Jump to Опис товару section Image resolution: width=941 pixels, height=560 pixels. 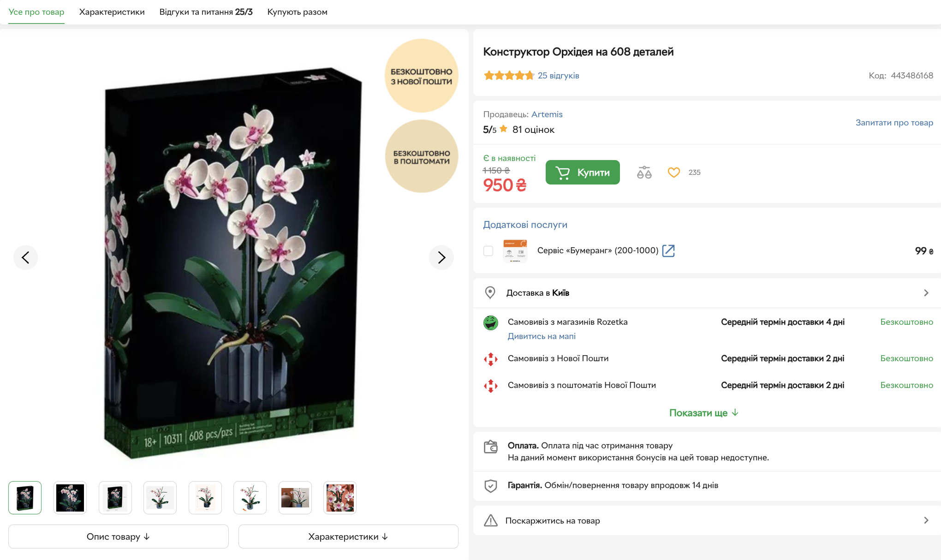point(119,536)
